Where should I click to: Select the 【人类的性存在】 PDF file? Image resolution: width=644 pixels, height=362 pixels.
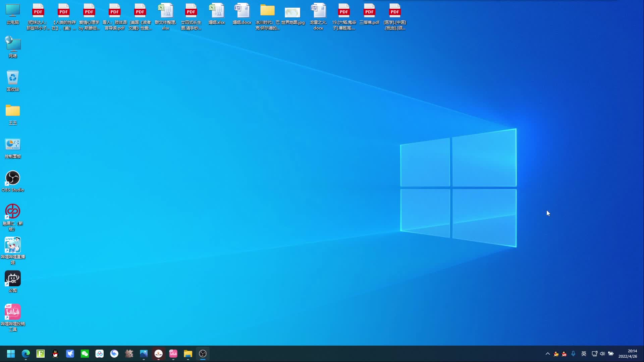pos(64,17)
